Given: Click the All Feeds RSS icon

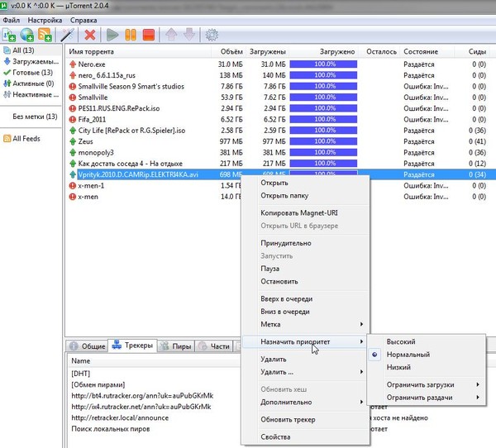Looking at the screenshot, I should pos(7,139).
